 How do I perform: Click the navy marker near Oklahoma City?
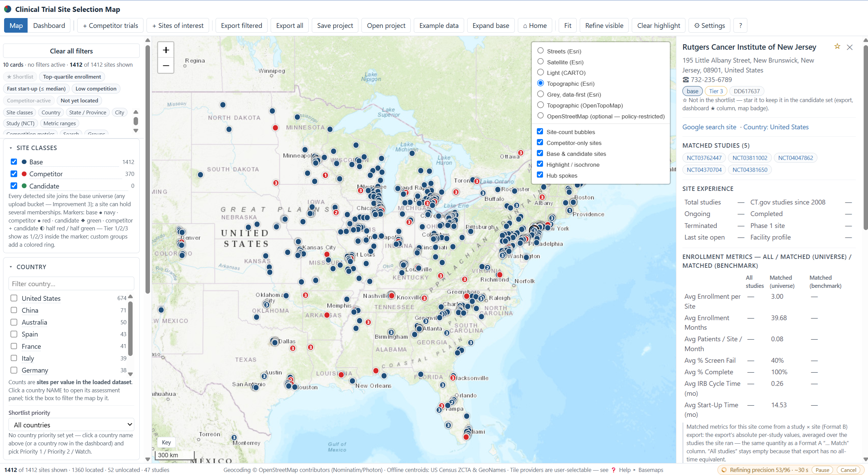coord(286,296)
